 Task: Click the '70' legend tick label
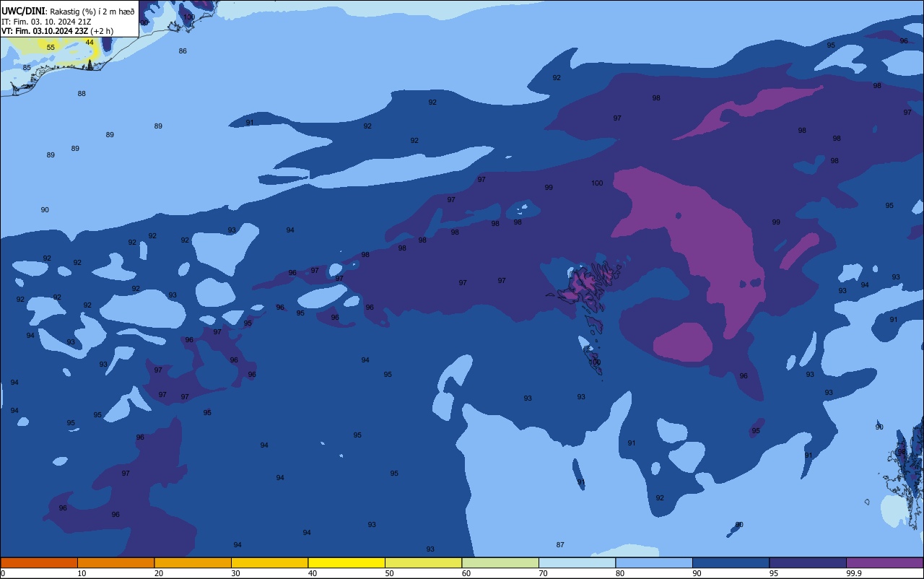pos(544,573)
